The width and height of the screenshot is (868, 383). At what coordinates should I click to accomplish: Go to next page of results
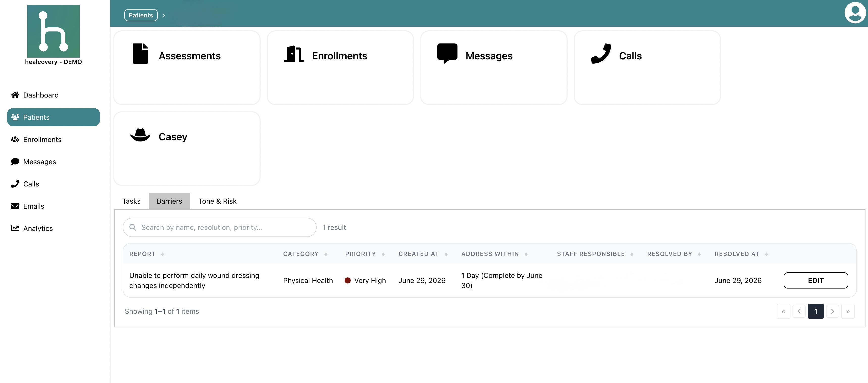coord(832,312)
